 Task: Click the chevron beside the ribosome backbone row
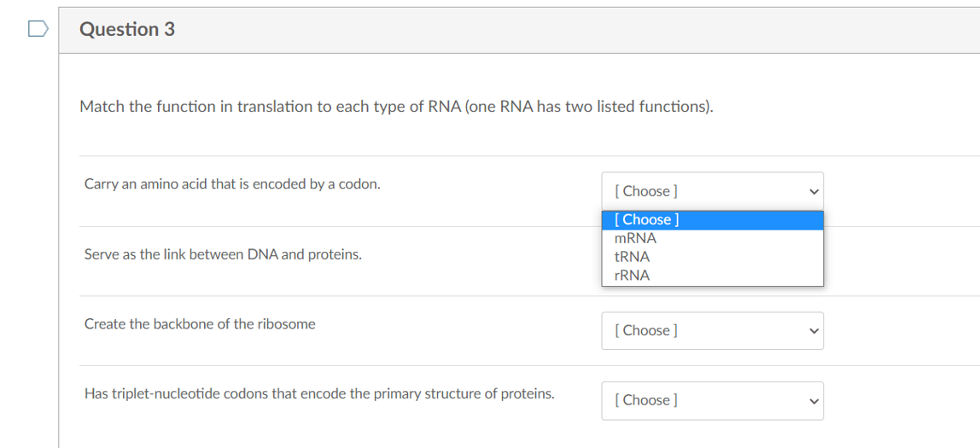pyautogui.click(x=814, y=330)
